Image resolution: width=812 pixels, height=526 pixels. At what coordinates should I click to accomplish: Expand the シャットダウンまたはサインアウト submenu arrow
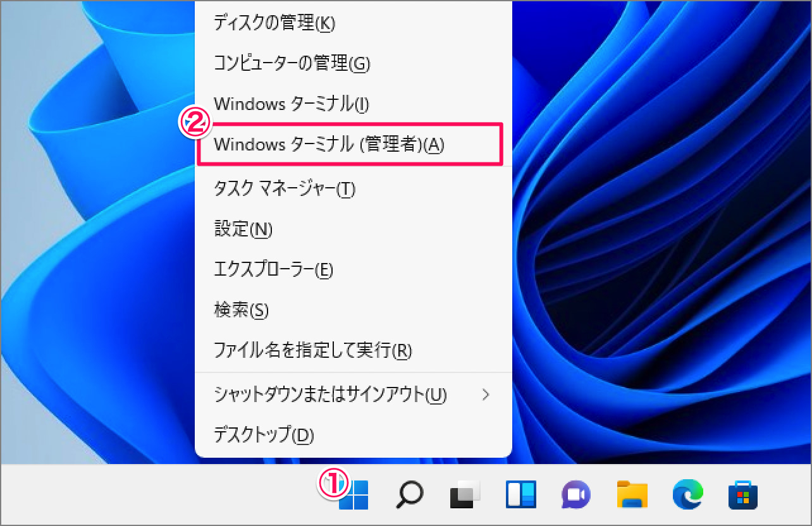pyautogui.click(x=486, y=395)
